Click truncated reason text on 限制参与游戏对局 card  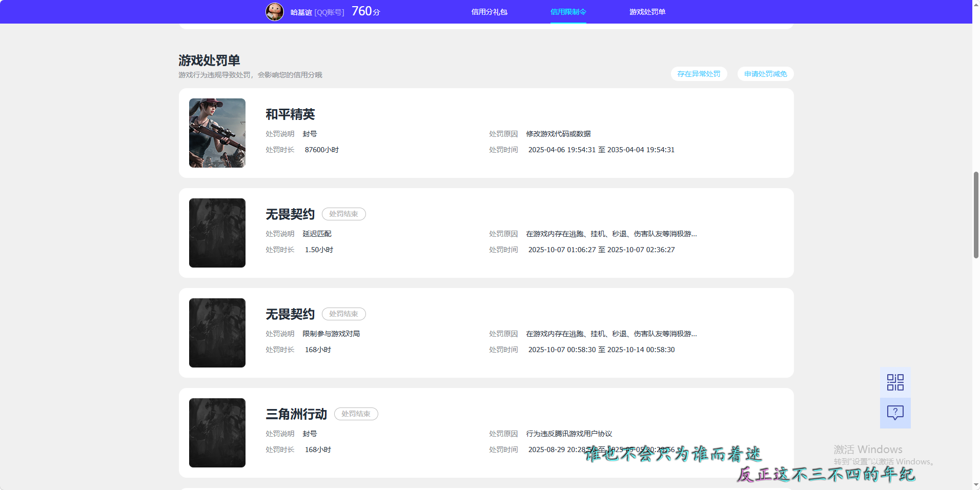pos(611,334)
